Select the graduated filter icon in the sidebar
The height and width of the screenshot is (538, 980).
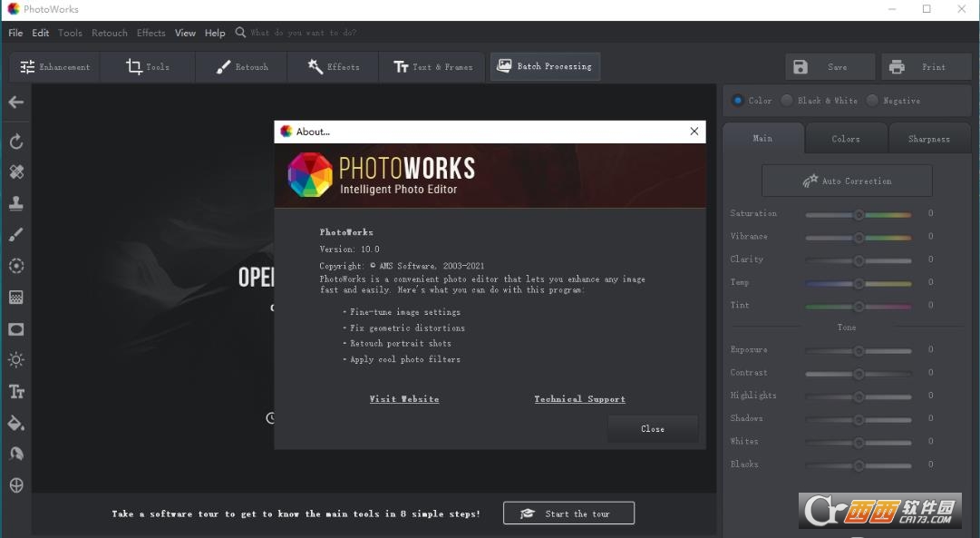(16, 298)
